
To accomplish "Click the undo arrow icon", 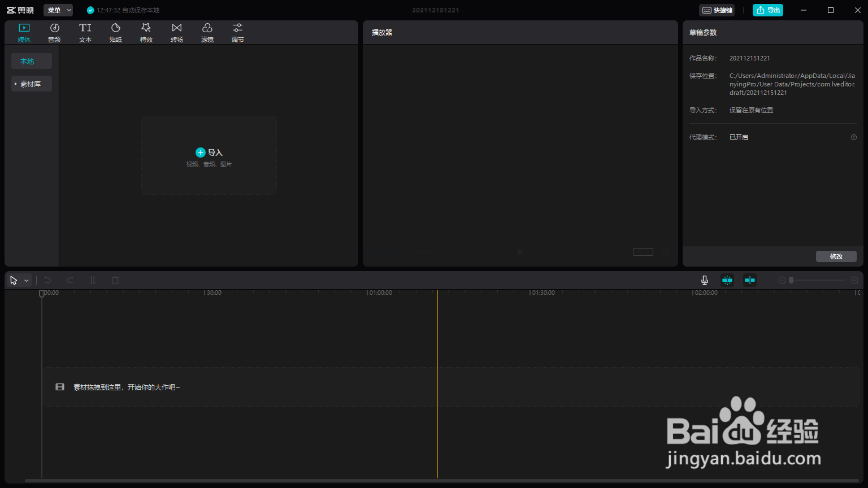I will [x=47, y=280].
